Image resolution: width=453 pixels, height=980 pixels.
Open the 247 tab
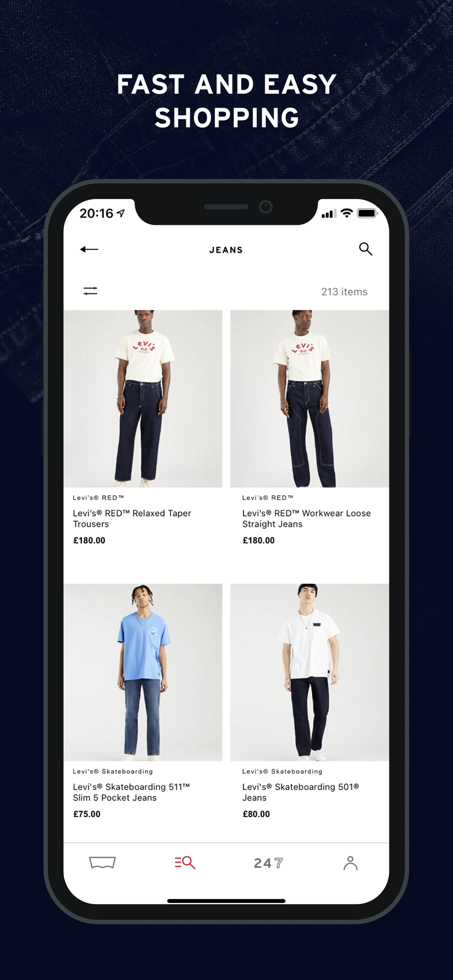pyautogui.click(x=268, y=863)
